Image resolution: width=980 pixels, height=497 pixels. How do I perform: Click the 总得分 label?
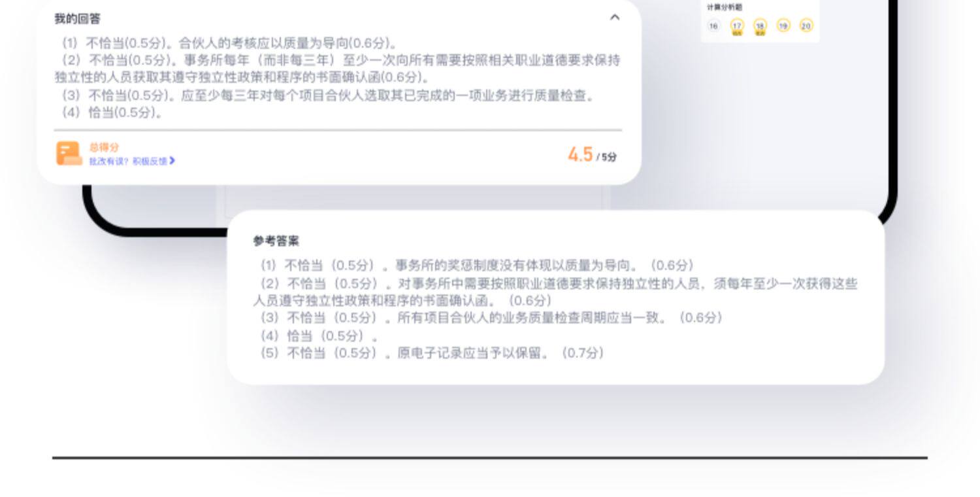coord(104,148)
